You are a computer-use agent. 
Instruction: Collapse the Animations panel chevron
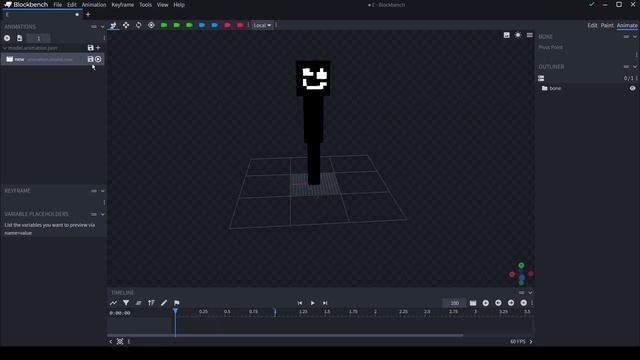[x=102, y=27]
